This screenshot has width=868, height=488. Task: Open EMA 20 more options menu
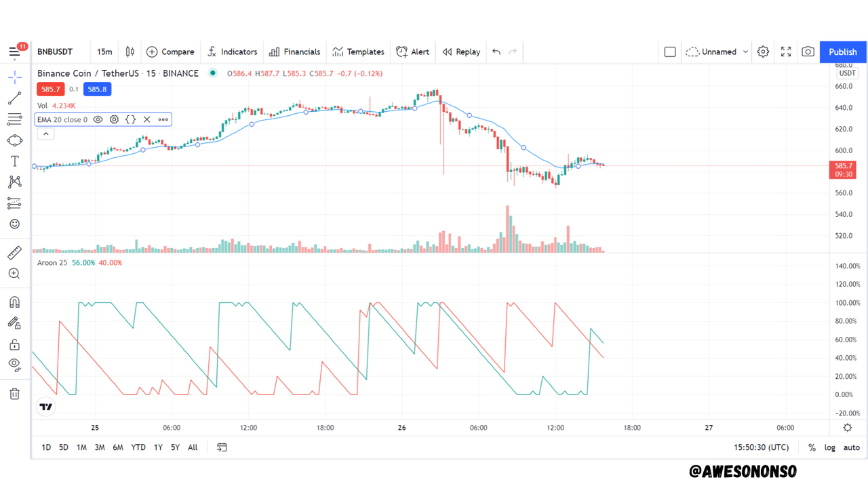click(x=163, y=119)
